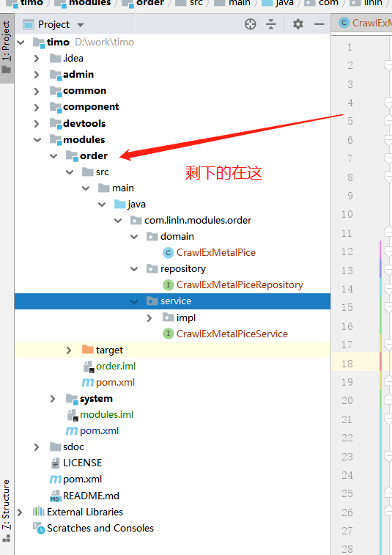Screen dimensions: 392x555
Task: Click the system module folder icon
Action: tap(72, 399)
